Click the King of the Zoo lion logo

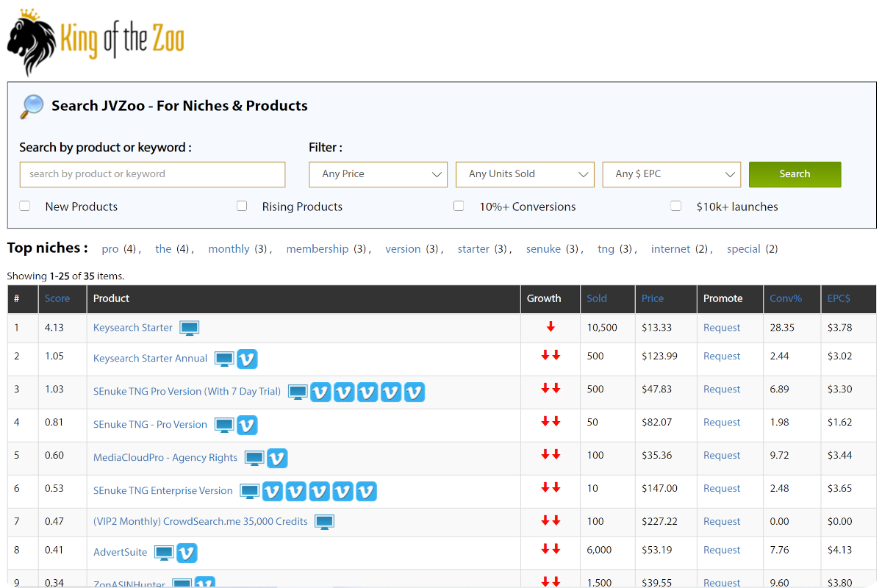point(32,43)
